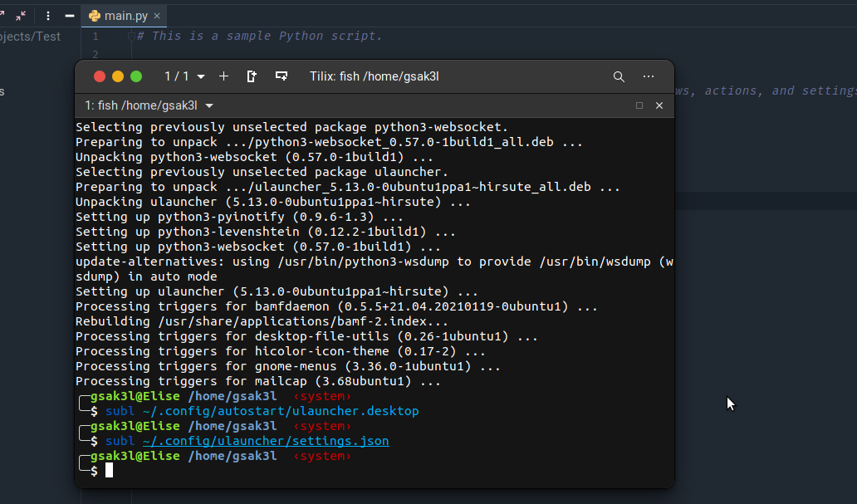
Task: Click the subl ~/.config/autostart/ulauncher.desktop command text
Action: pyautogui.click(x=262, y=411)
